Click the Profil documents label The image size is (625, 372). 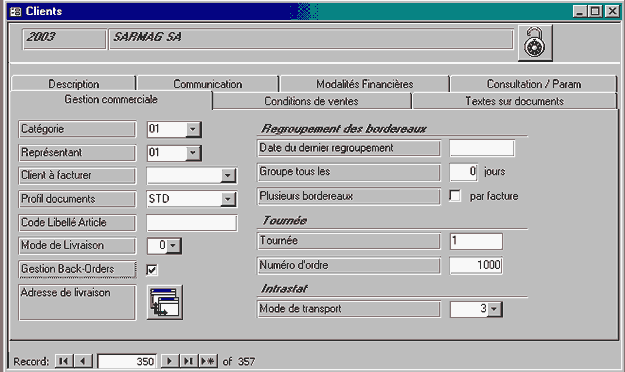tap(77, 199)
